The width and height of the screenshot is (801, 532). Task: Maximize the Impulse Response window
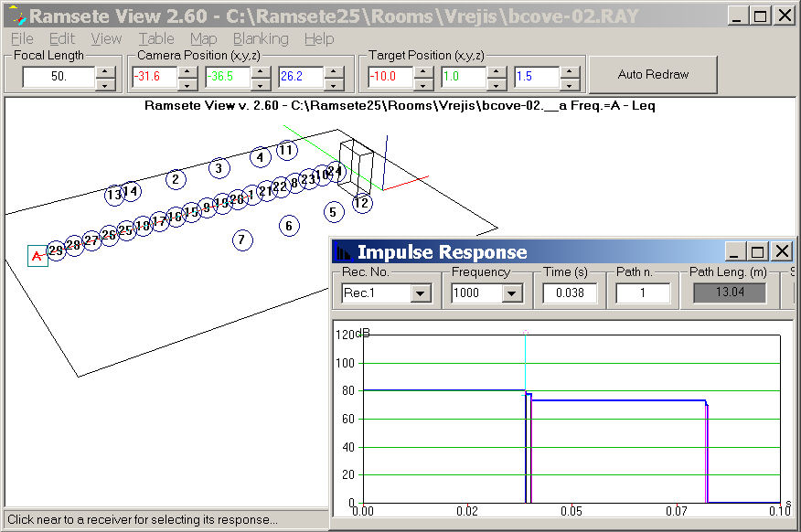point(758,251)
